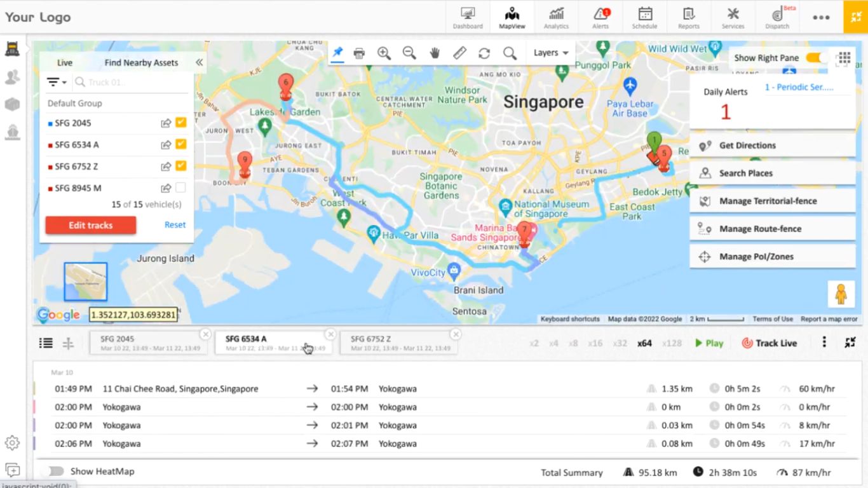The image size is (868, 488).
Task: Select the SFG 2045 track tab
Action: click(x=150, y=342)
